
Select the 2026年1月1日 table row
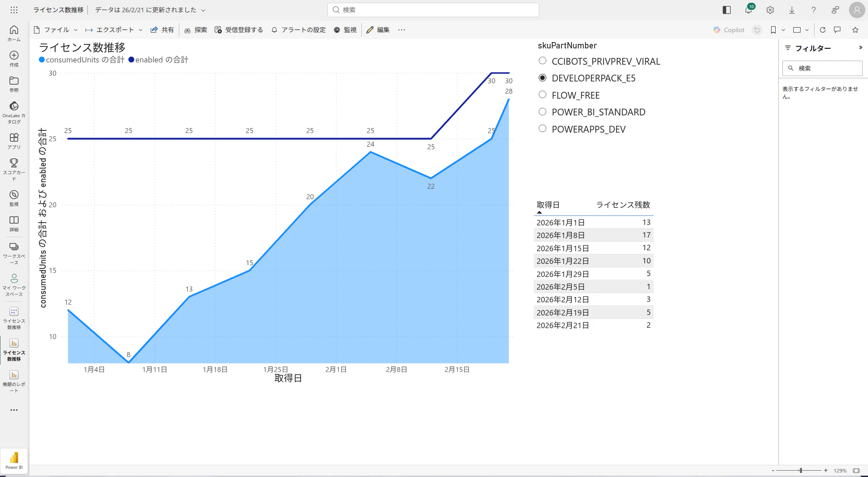[x=594, y=223]
